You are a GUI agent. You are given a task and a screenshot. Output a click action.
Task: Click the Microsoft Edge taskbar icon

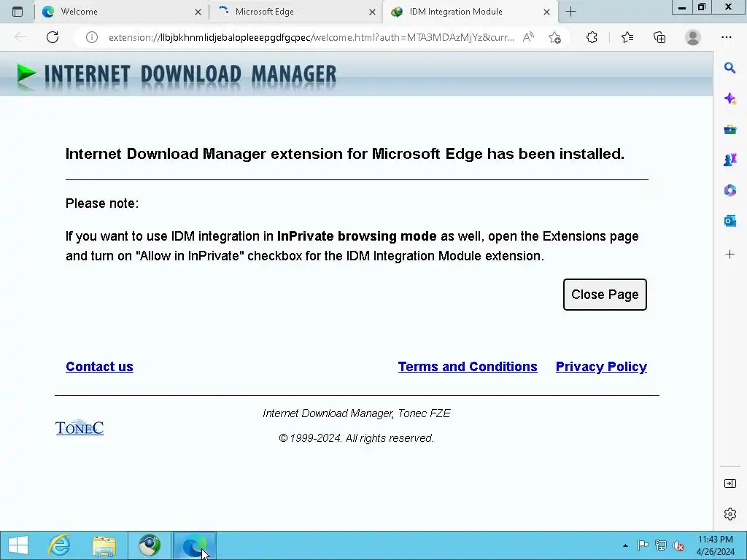point(194,545)
